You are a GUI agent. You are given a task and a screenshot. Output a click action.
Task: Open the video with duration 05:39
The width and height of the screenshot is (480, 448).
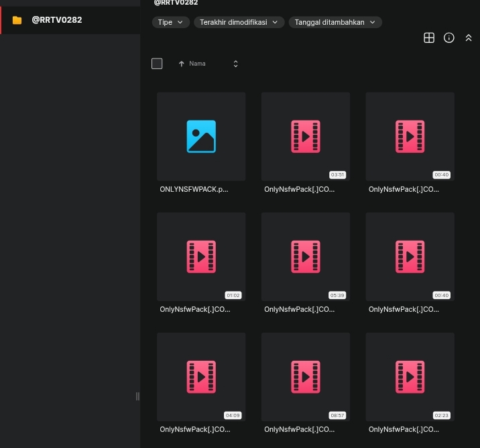[x=306, y=257]
